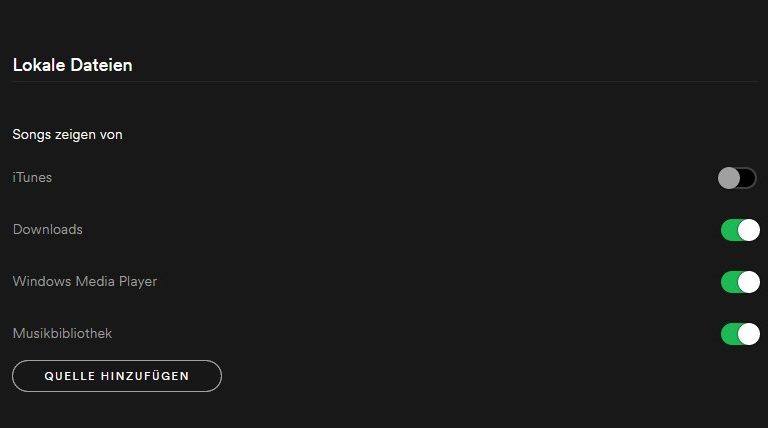Click the divider line below Lokale Dateien

[x=384, y=81]
